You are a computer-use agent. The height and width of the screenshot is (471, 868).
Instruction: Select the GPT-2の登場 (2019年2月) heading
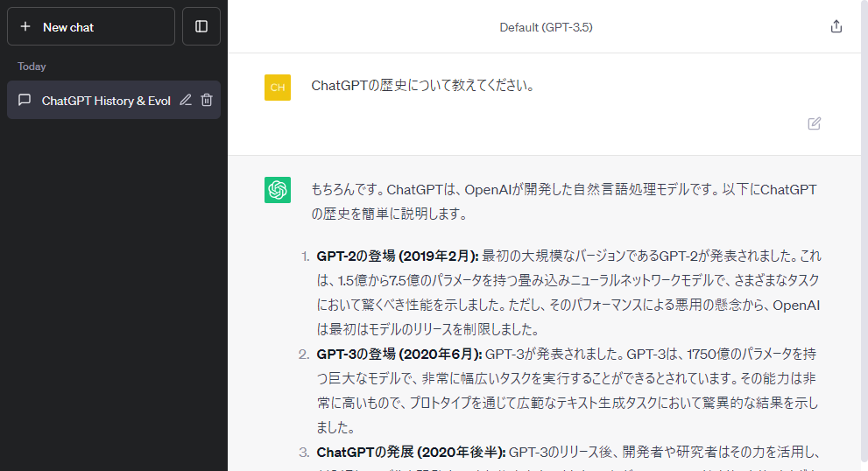coord(397,256)
